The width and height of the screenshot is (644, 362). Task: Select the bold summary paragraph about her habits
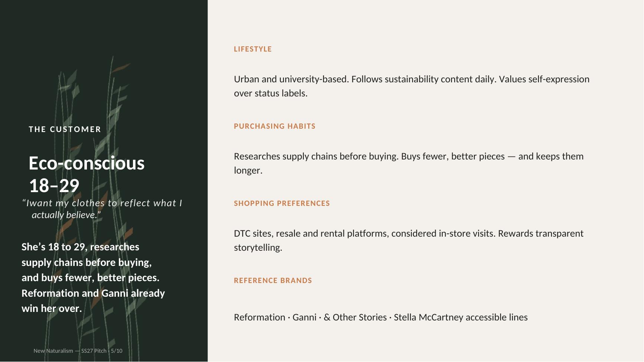pos(93,277)
